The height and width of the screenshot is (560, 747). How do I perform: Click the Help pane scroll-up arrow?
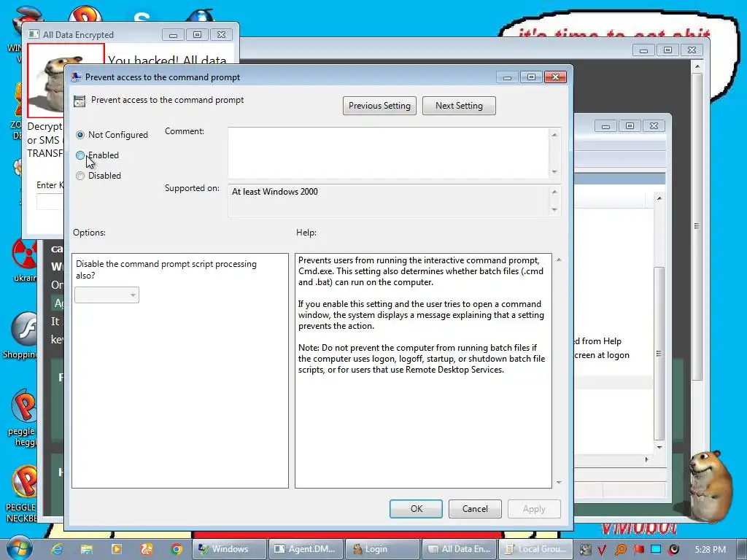click(x=558, y=260)
